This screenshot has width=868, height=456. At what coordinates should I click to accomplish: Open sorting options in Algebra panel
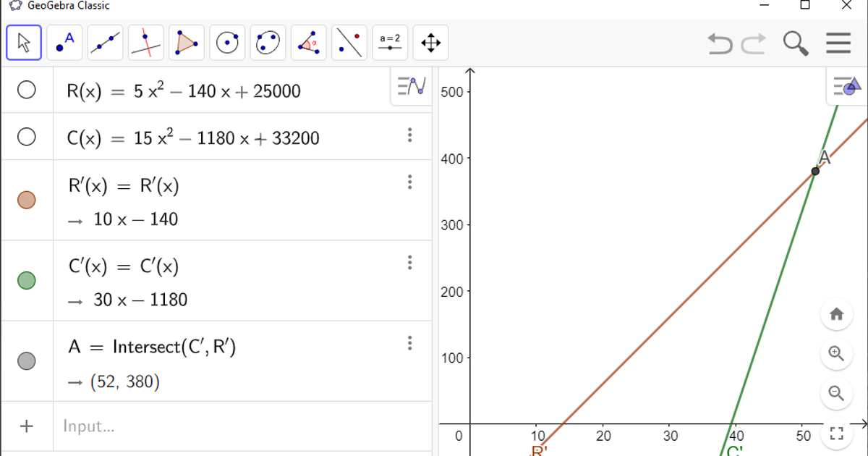click(x=409, y=85)
